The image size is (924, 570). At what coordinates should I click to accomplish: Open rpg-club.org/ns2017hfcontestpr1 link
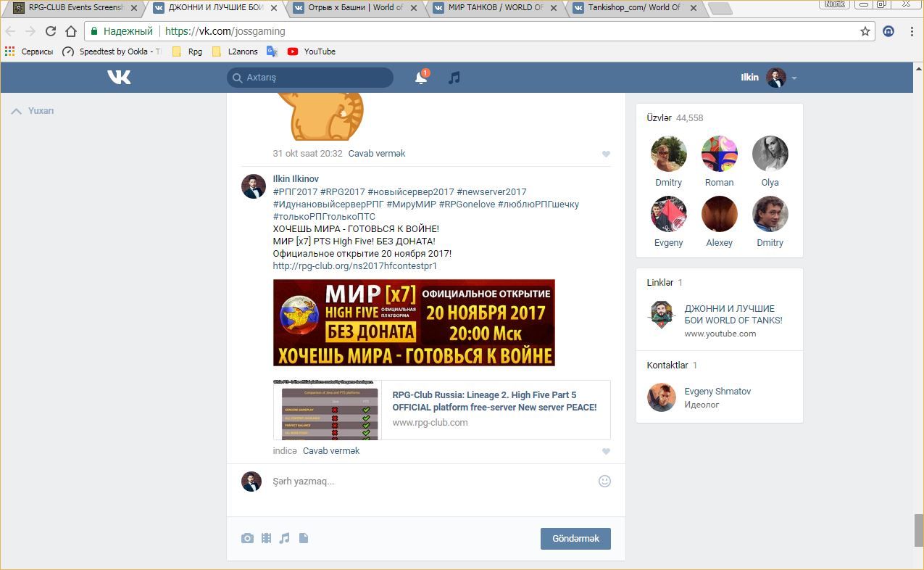pos(355,266)
